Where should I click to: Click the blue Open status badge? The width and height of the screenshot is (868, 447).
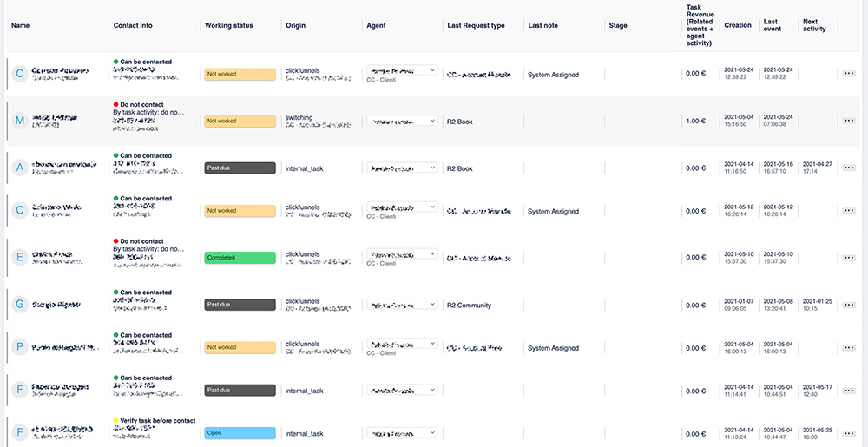(240, 433)
